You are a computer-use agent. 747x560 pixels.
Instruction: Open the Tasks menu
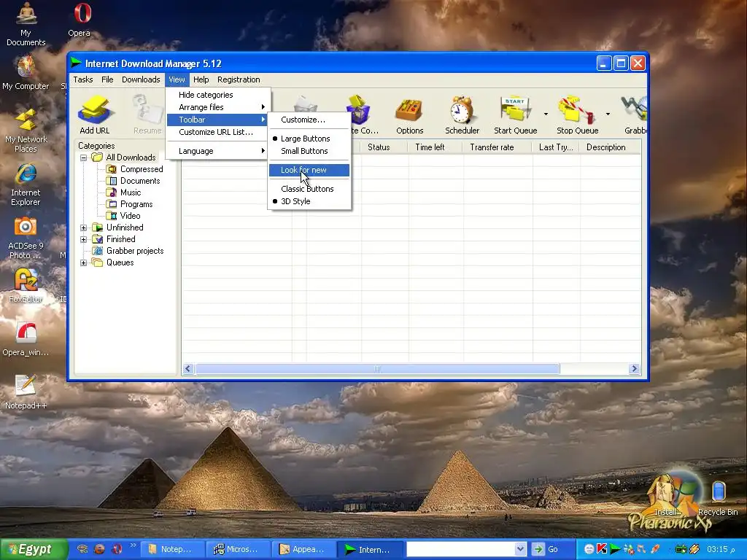[x=83, y=79]
